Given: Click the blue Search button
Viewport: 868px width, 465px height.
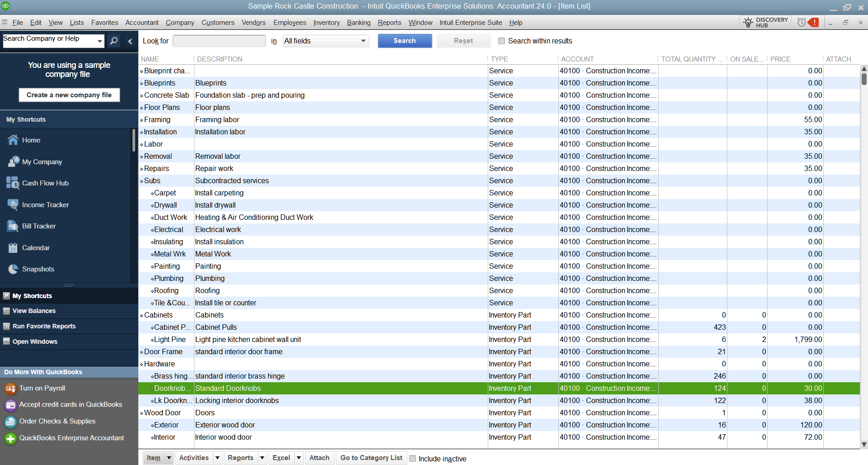Looking at the screenshot, I should point(405,41).
